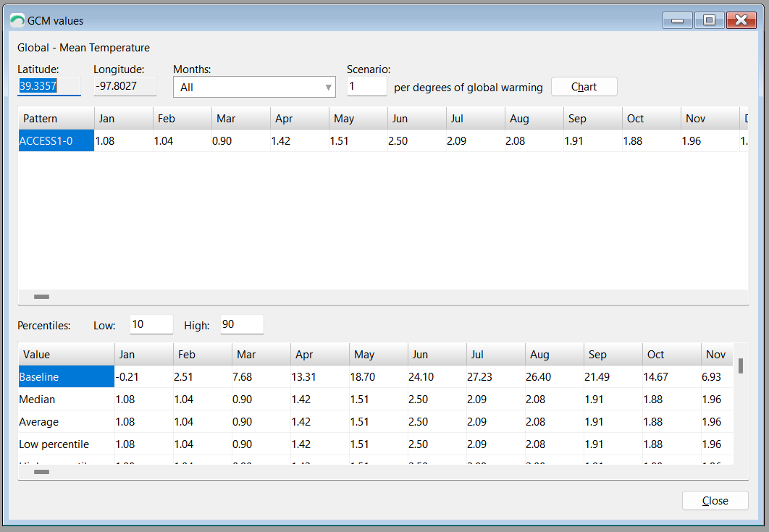Click the May header in the Value table
769x532 pixels.
pyautogui.click(x=379, y=355)
